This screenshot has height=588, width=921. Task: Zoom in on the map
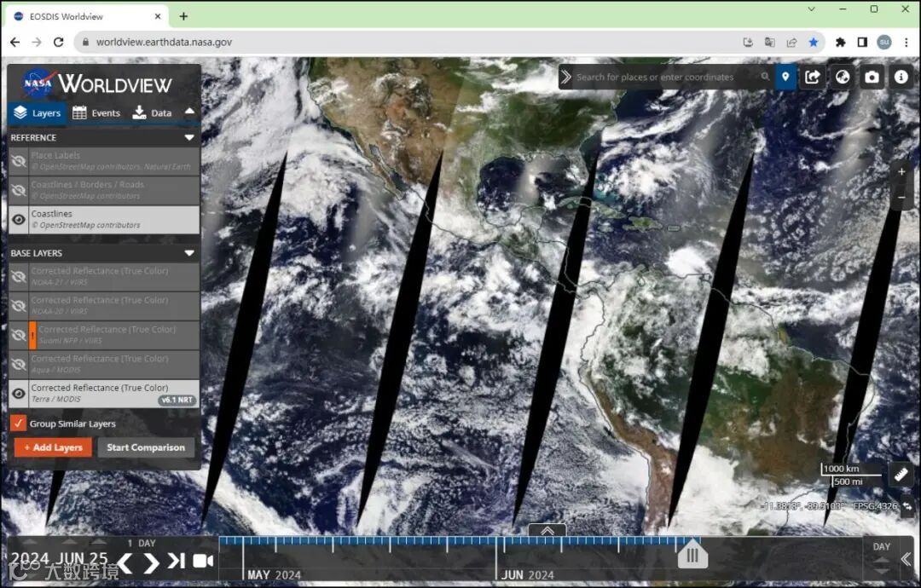(x=901, y=171)
